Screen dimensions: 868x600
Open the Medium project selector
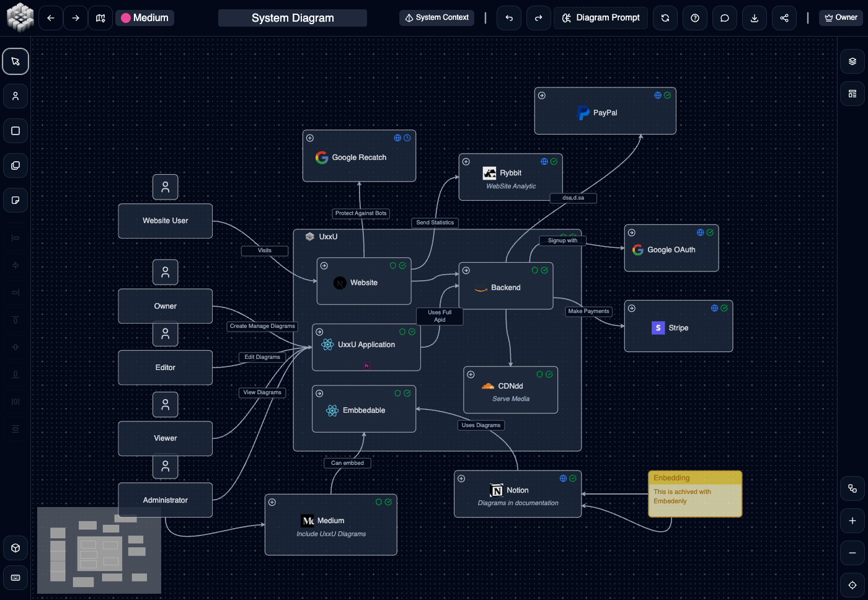145,18
